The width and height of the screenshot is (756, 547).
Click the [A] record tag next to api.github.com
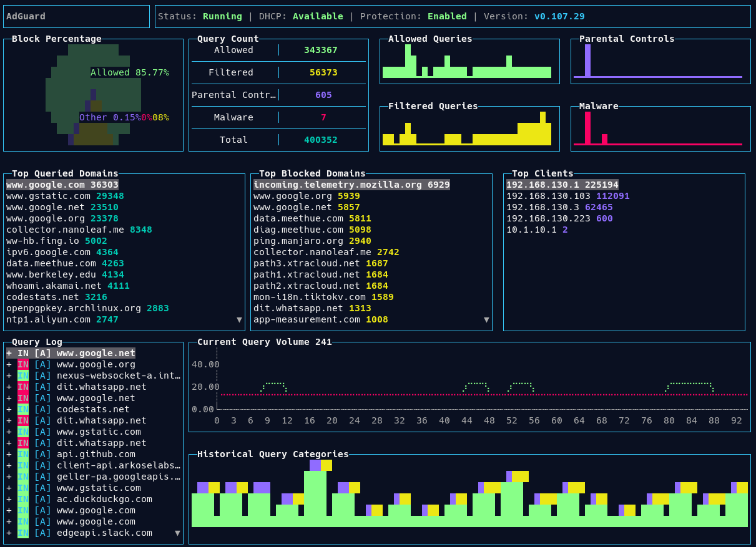tap(42, 454)
